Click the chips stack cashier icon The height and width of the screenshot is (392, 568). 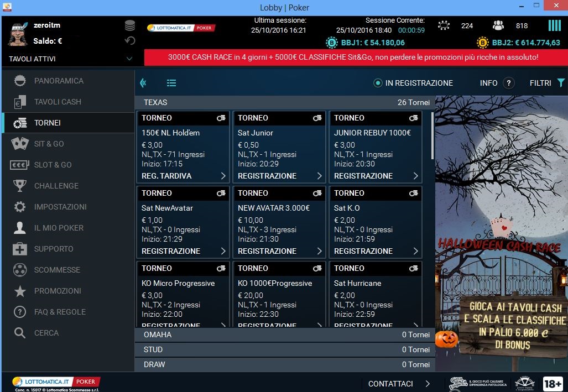pyautogui.click(x=130, y=25)
